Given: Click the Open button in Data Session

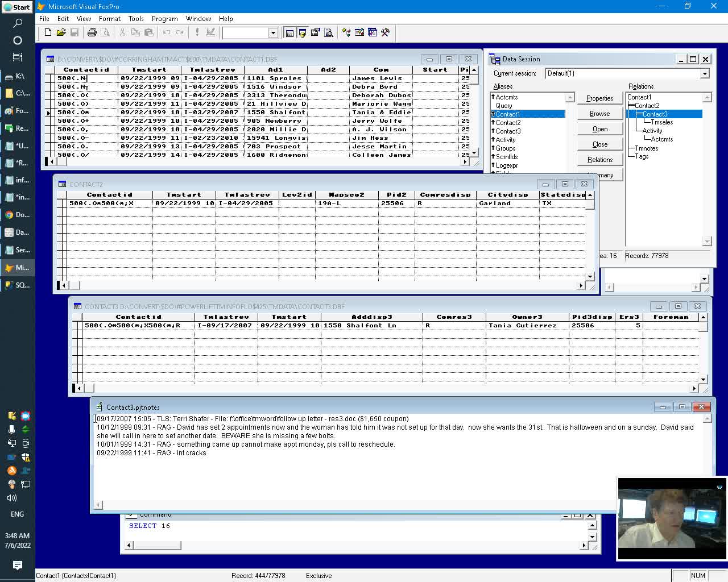Looking at the screenshot, I should pos(599,129).
